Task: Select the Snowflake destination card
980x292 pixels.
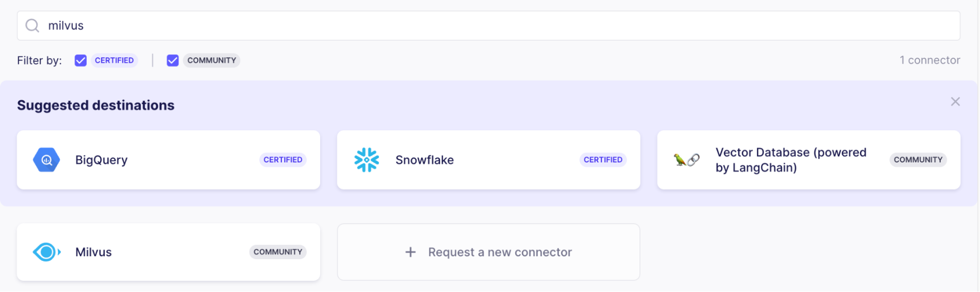Action: click(488, 160)
